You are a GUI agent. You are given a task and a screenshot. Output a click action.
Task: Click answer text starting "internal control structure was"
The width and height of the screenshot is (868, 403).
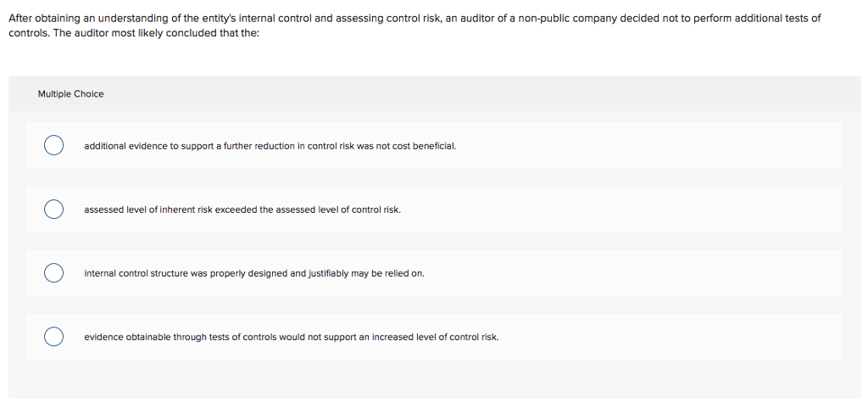pyautogui.click(x=253, y=273)
